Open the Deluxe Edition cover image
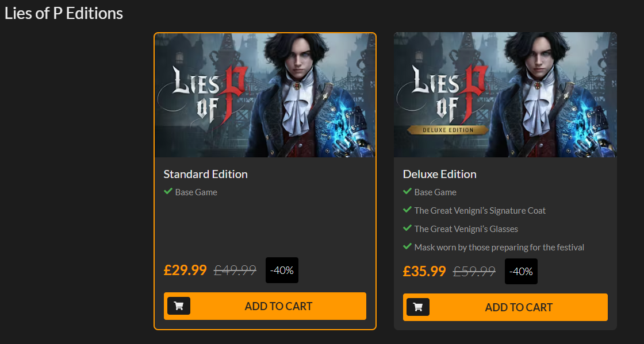The width and height of the screenshot is (644, 344). point(505,95)
